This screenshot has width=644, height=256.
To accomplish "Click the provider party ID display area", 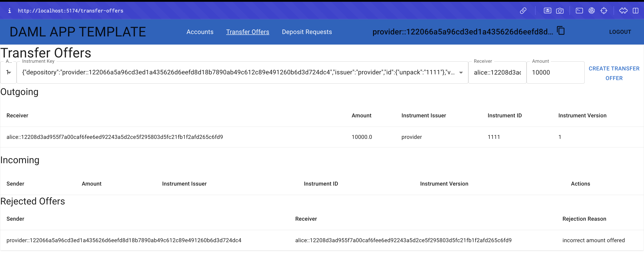I will coord(461,32).
